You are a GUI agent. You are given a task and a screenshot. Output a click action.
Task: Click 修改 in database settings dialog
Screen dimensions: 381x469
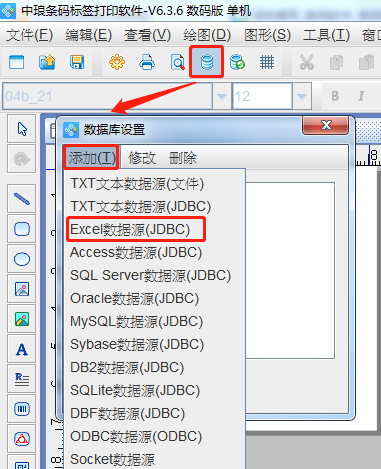point(142,158)
